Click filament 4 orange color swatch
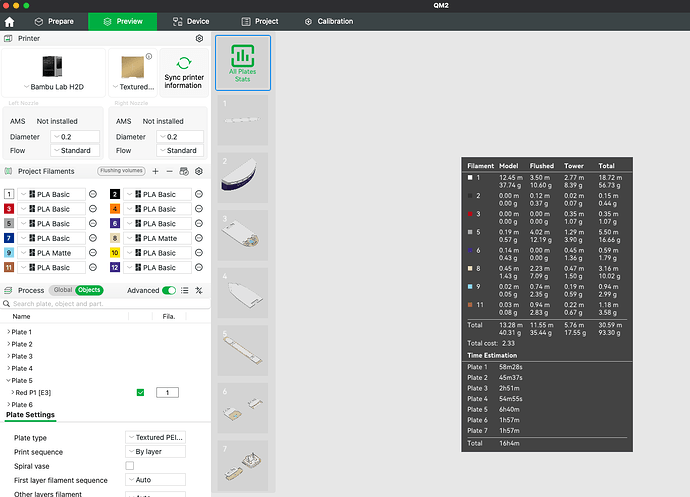690x497 pixels. (115, 209)
